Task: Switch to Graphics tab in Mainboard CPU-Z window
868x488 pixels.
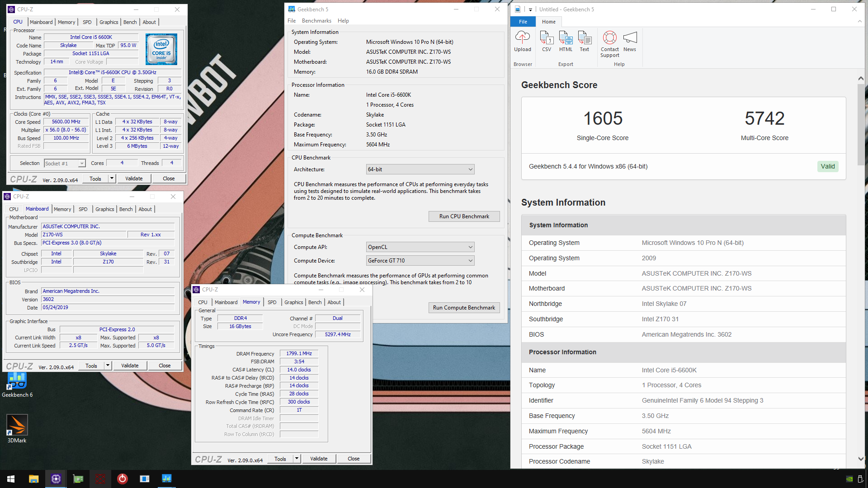Action: click(105, 209)
